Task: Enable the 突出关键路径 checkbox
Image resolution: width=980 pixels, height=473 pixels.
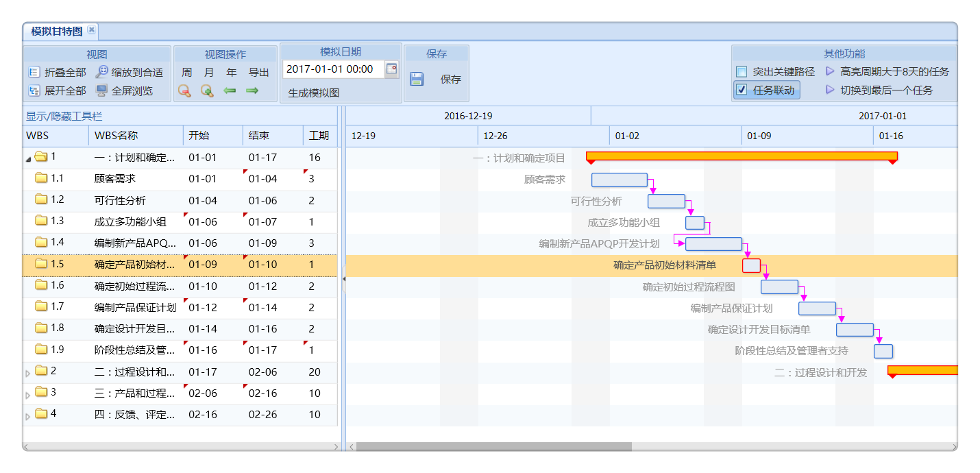Action: coord(742,71)
